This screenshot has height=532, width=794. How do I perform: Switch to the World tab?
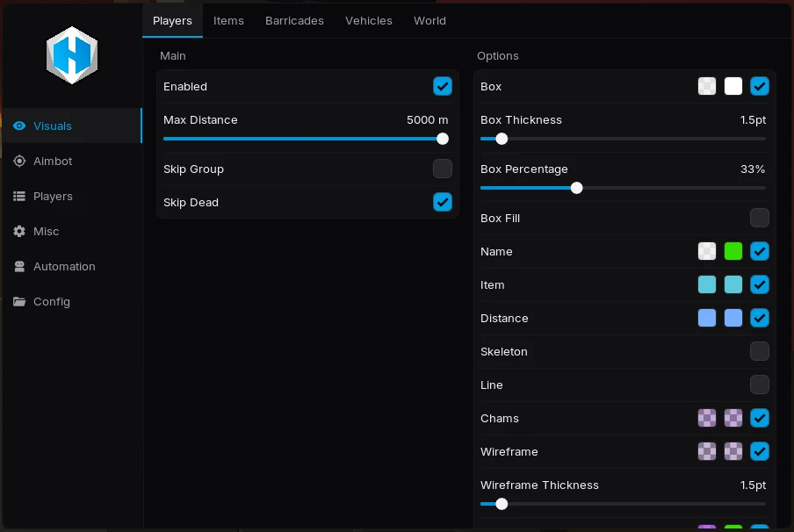[x=429, y=21]
